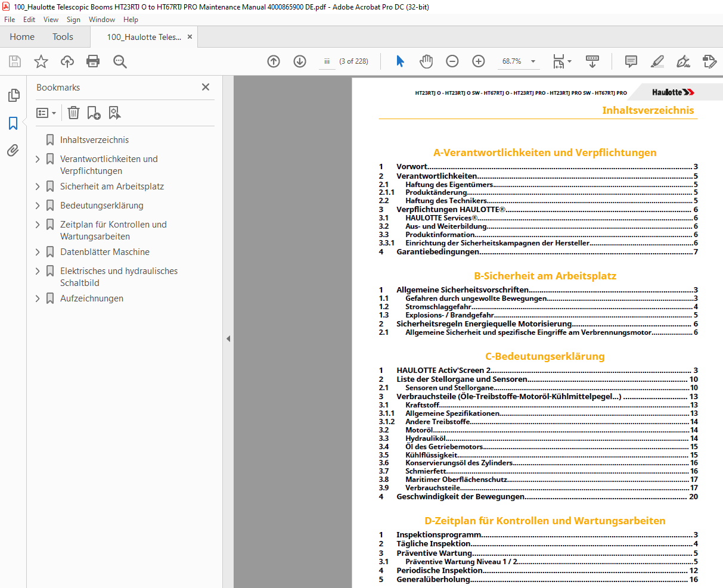Open the bookmark Options menu dropdown
Screen dimensions: 723x588
click(x=46, y=113)
